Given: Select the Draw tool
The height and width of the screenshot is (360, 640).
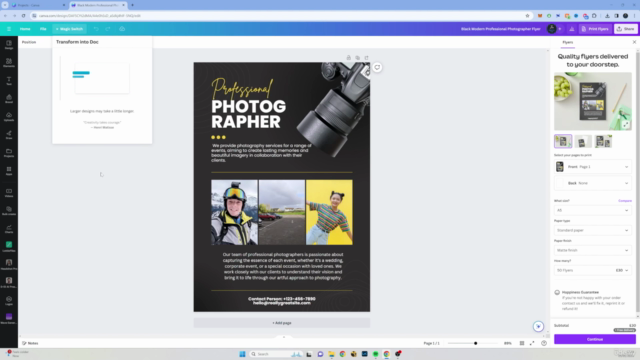Looking at the screenshot, I should [9, 134].
